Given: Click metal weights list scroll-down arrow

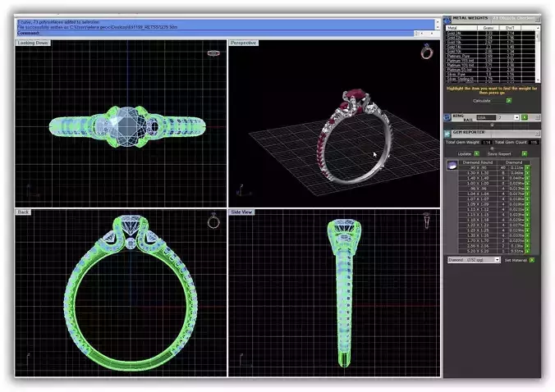Looking at the screenshot, I should click(538, 80).
